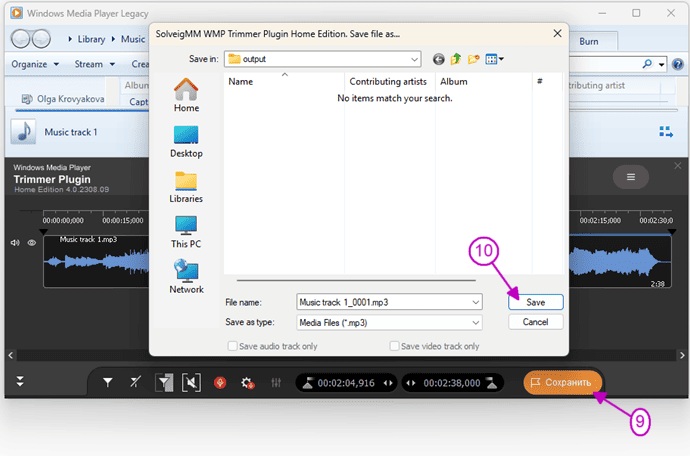Screen dimensions: 690x456
Task: Click the Save button in the dialog
Action: tap(535, 302)
